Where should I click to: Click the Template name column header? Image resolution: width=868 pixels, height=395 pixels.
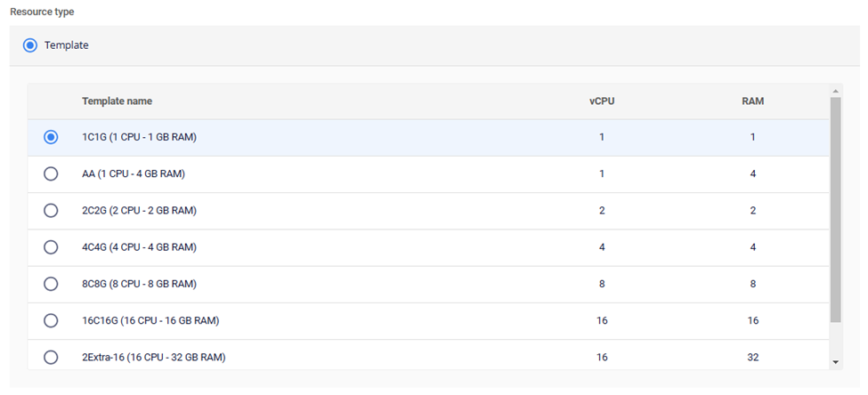coord(117,101)
